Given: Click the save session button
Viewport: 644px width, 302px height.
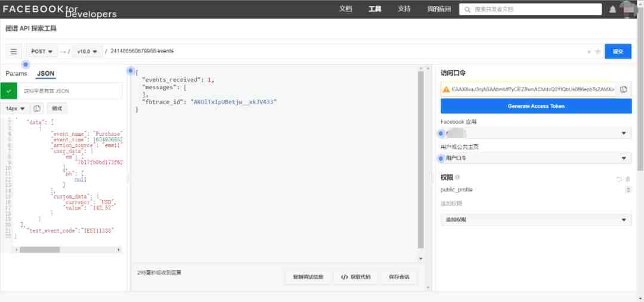Looking at the screenshot, I should click(x=399, y=277).
